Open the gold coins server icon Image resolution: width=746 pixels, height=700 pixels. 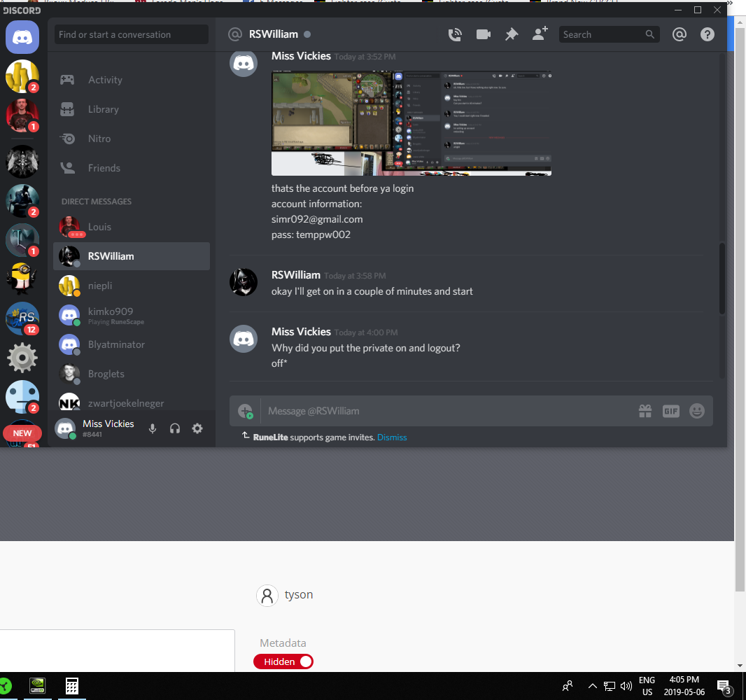[x=22, y=76]
